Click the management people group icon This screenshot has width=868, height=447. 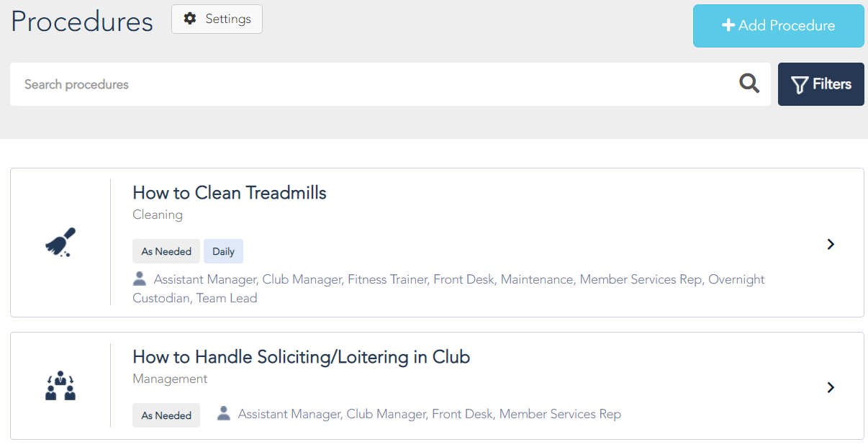coord(60,386)
